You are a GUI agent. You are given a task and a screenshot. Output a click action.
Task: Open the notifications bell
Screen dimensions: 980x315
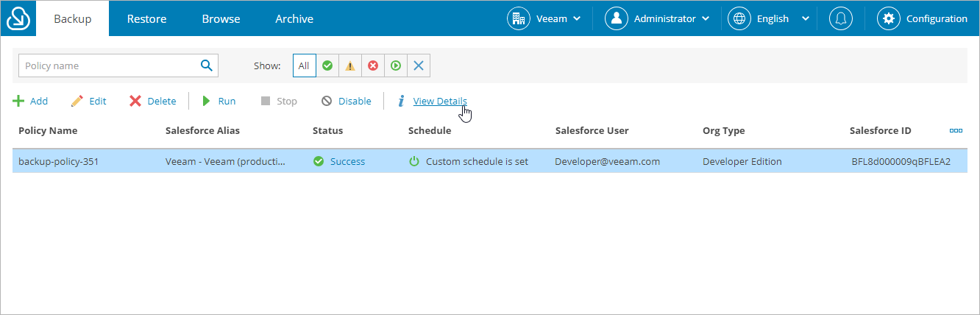click(840, 18)
